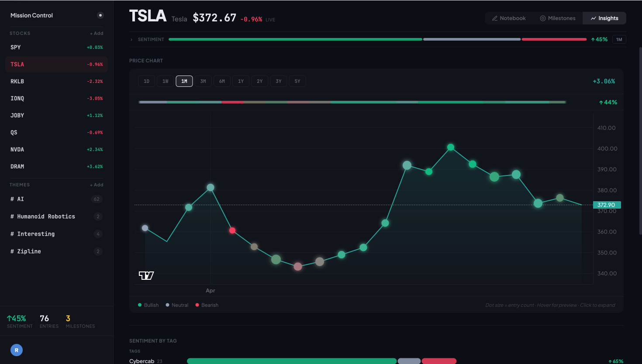The height and width of the screenshot is (364, 642).
Task: Open the user avatar R
Action: [17, 350]
